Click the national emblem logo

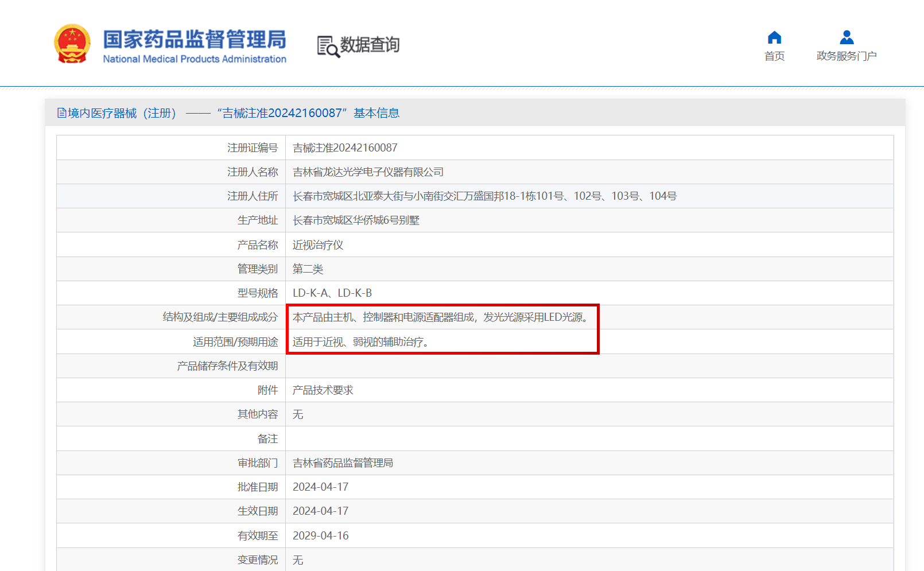coord(72,44)
